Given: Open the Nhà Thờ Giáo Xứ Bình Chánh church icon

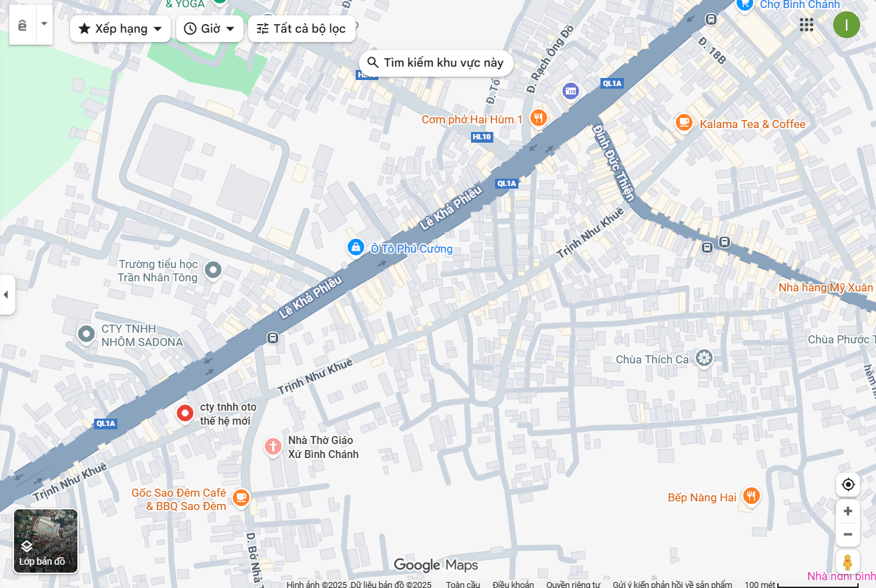Looking at the screenshot, I should (x=273, y=446).
